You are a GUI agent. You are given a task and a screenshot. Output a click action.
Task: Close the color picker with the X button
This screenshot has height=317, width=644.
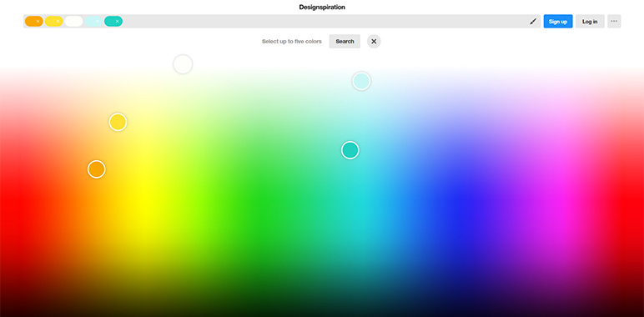tap(374, 42)
